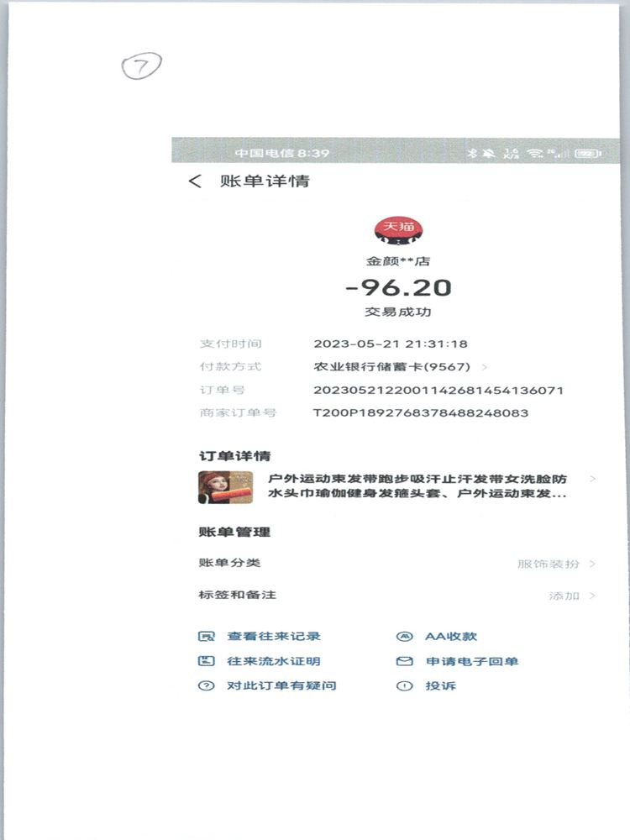Tap the 交易成功 status text
The image size is (630, 840).
click(398, 312)
